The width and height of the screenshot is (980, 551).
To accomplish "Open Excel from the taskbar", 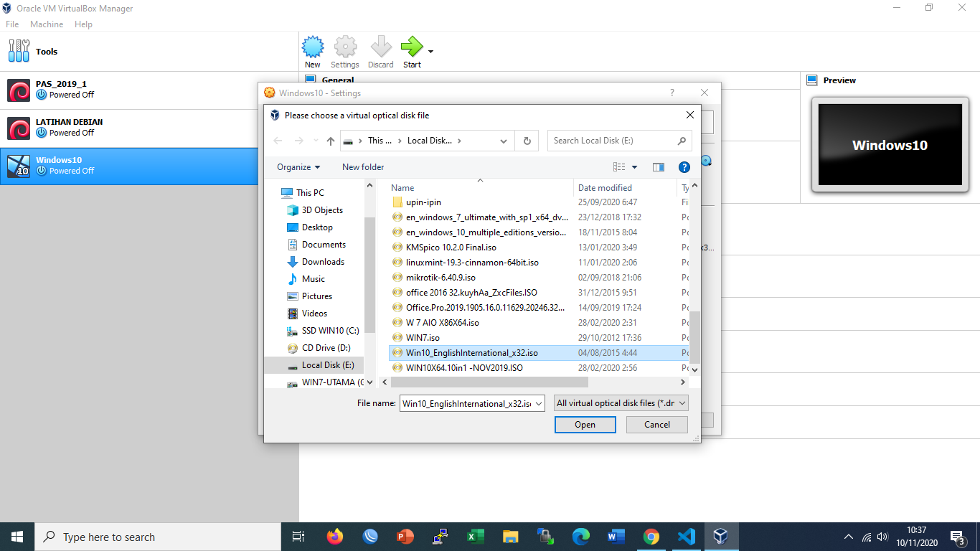I will pos(475,537).
